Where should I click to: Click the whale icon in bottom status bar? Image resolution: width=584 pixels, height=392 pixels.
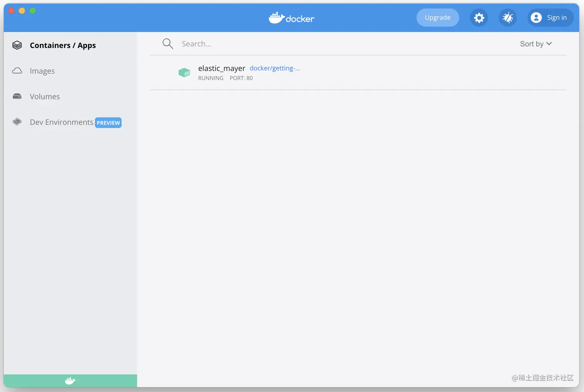tap(70, 380)
